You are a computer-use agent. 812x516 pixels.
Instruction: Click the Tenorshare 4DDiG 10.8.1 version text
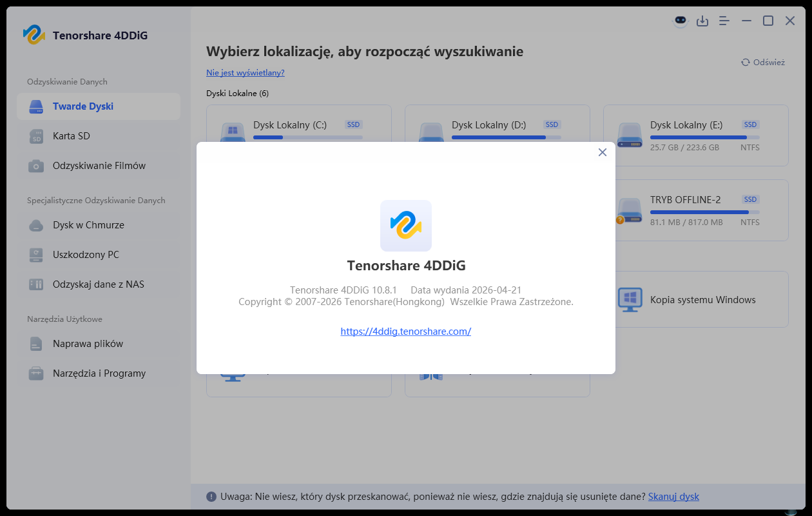(343, 290)
